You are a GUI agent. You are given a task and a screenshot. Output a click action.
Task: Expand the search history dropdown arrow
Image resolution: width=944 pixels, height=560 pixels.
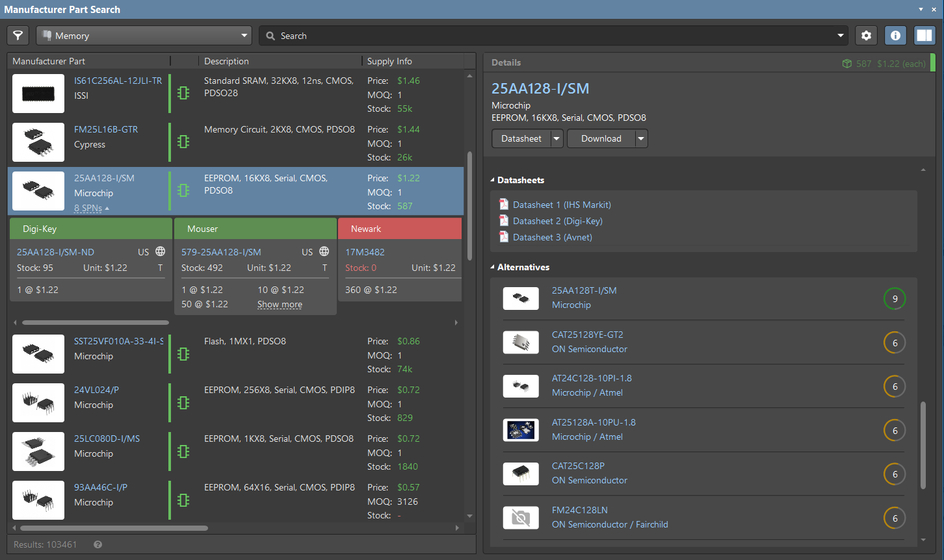pos(841,36)
